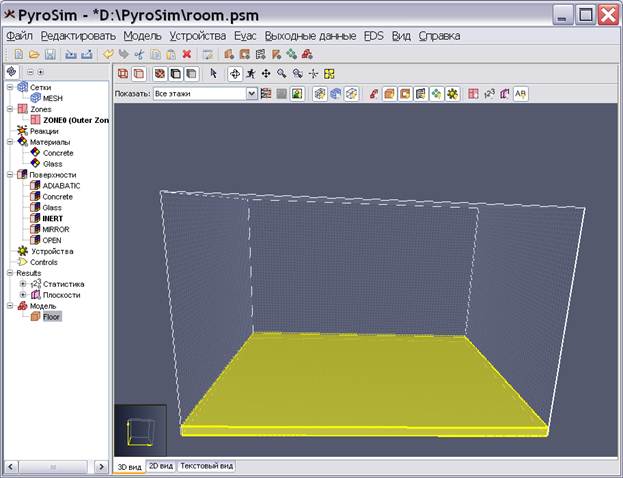Click the 123 statistics toolbar icon
The image size is (623, 478).
(489, 94)
